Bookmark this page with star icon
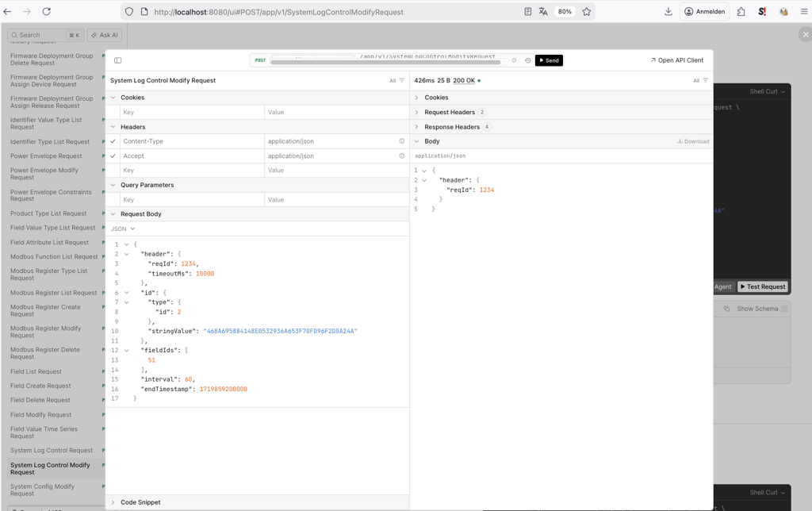 tap(586, 11)
